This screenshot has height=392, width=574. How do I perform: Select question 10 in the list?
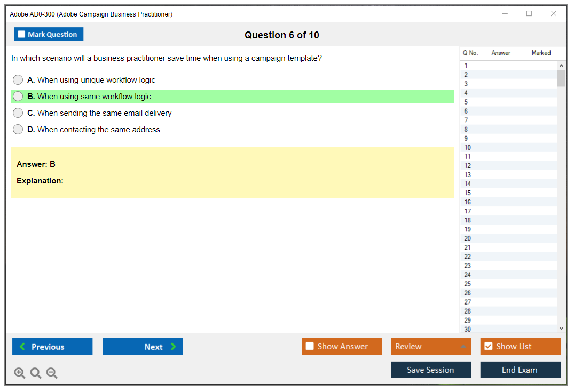(x=468, y=148)
